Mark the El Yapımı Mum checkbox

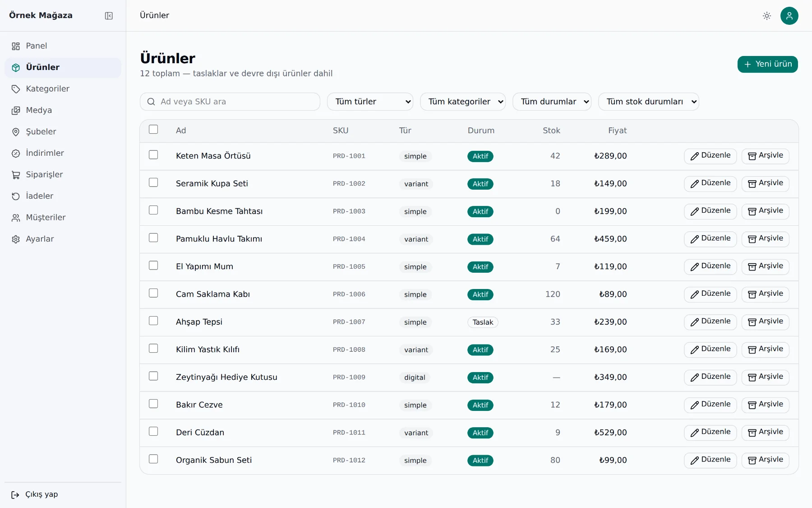point(153,266)
